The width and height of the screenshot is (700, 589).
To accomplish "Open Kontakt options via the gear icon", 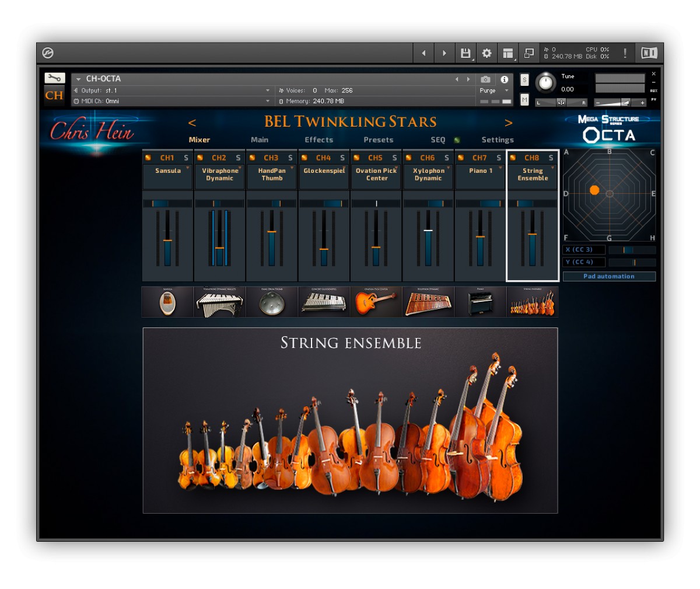I will [x=487, y=53].
